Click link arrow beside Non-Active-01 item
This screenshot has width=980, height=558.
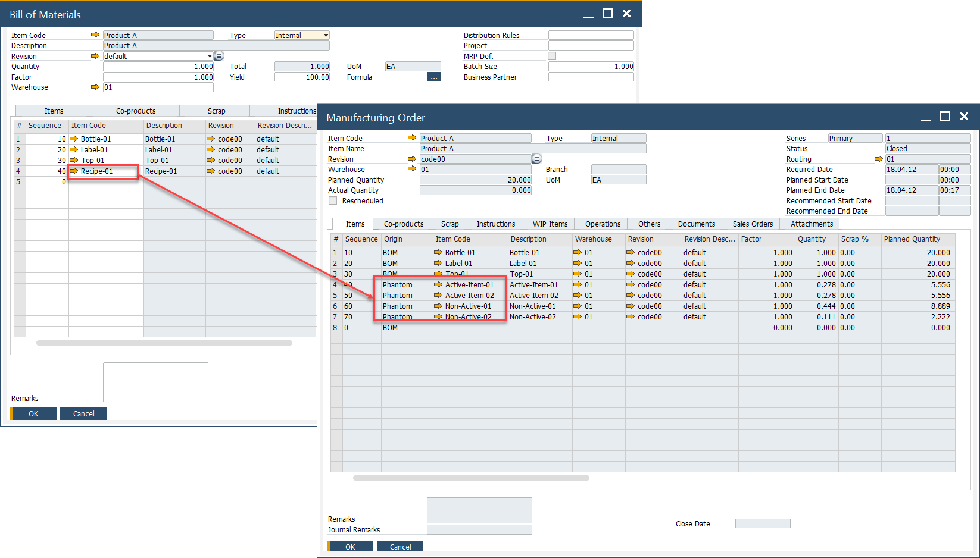pyautogui.click(x=438, y=306)
